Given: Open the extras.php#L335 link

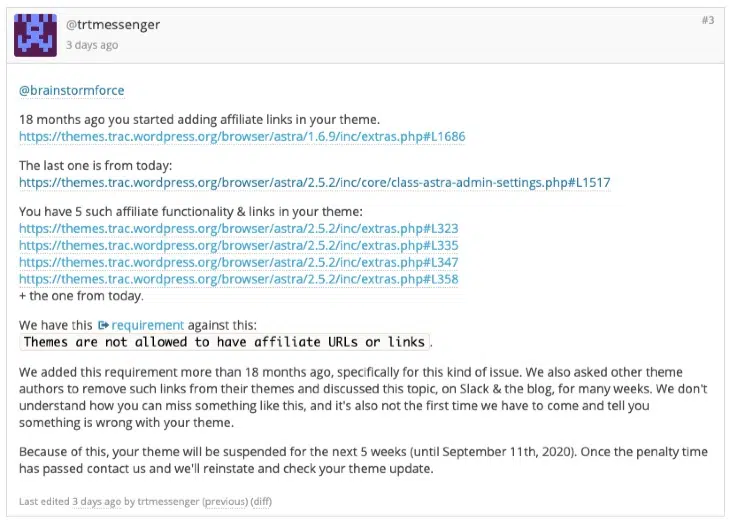Looking at the screenshot, I should 238,245.
